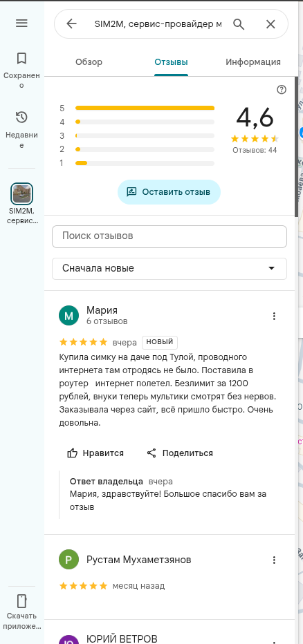Open the Недавние history panel
The height and width of the screenshot is (644, 303).
pyautogui.click(x=21, y=129)
